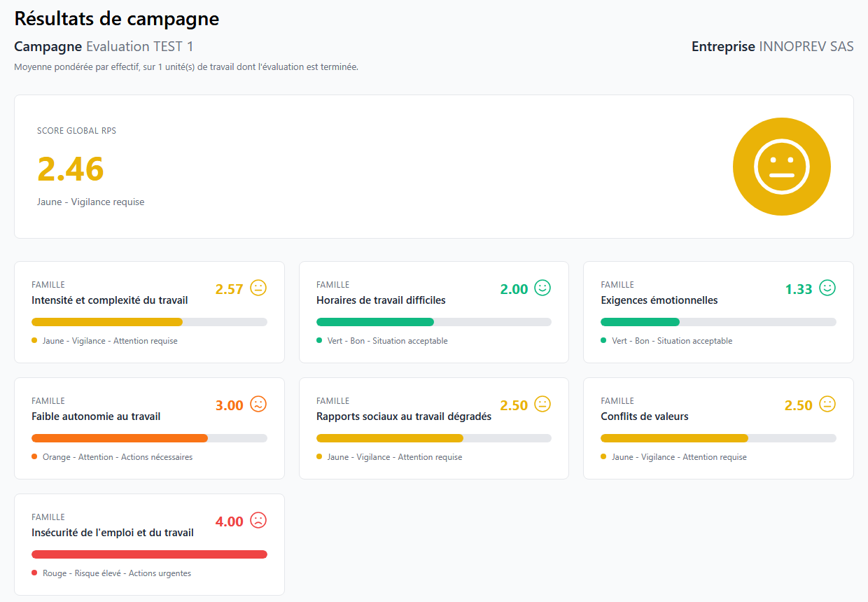Select the Intensité et complexité du travail title
The height and width of the screenshot is (602, 868).
point(110,300)
